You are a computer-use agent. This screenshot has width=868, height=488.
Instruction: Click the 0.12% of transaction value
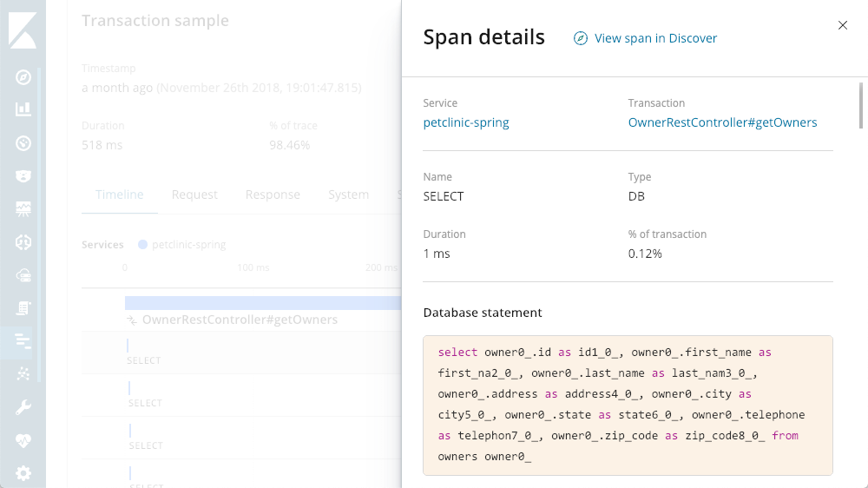click(645, 254)
